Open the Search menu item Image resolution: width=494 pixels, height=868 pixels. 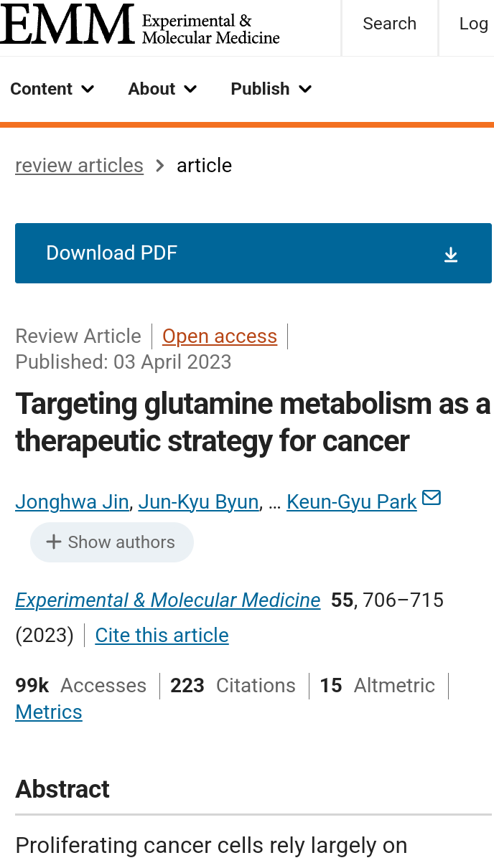389,24
